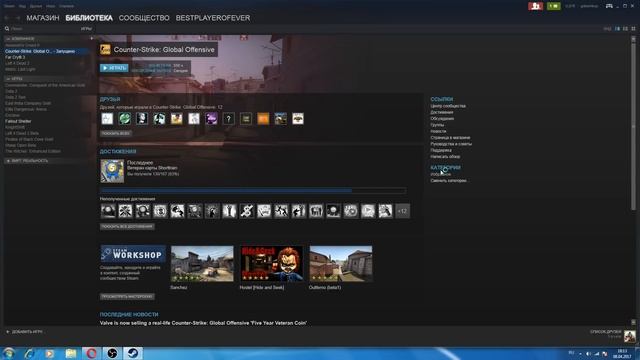The height and width of the screenshot is (360, 640).
Task: Open the Shorttrain veteran achievement badge
Action: pyautogui.click(x=112, y=171)
